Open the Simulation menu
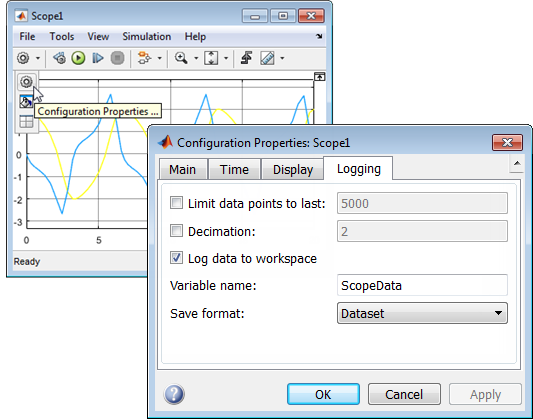Screen dimensions: 533x420 click(x=147, y=36)
